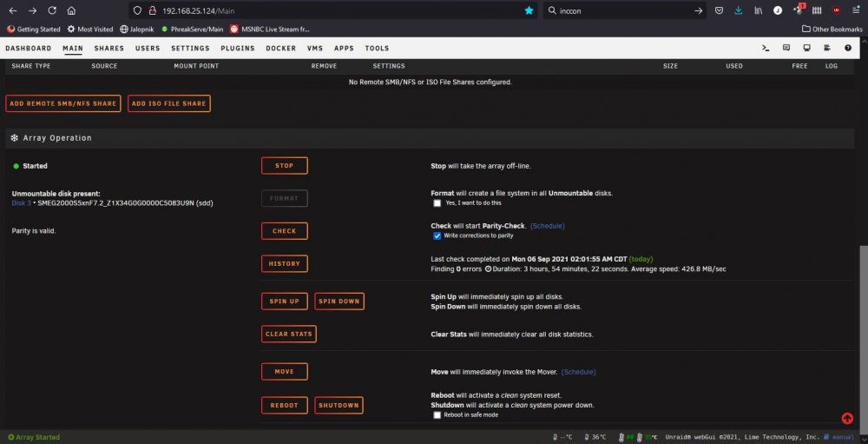Screen dimensions: 868x444
Task: Open the Getting Started bookmark
Action: pos(34,30)
